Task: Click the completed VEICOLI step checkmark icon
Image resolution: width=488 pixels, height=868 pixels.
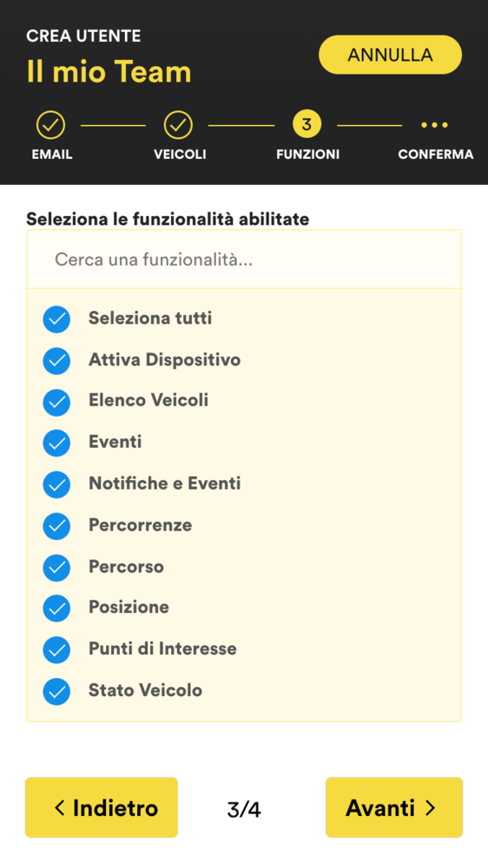Action: click(x=178, y=125)
